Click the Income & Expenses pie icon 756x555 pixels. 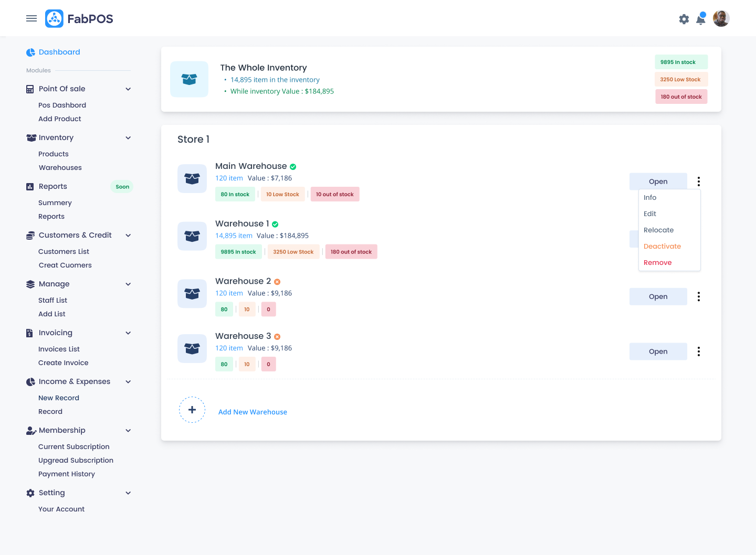click(30, 382)
